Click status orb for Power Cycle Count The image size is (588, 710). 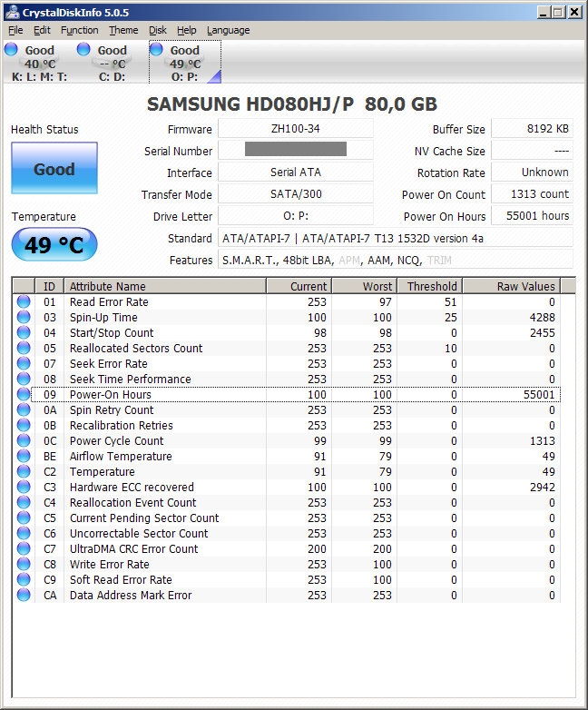pos(24,440)
